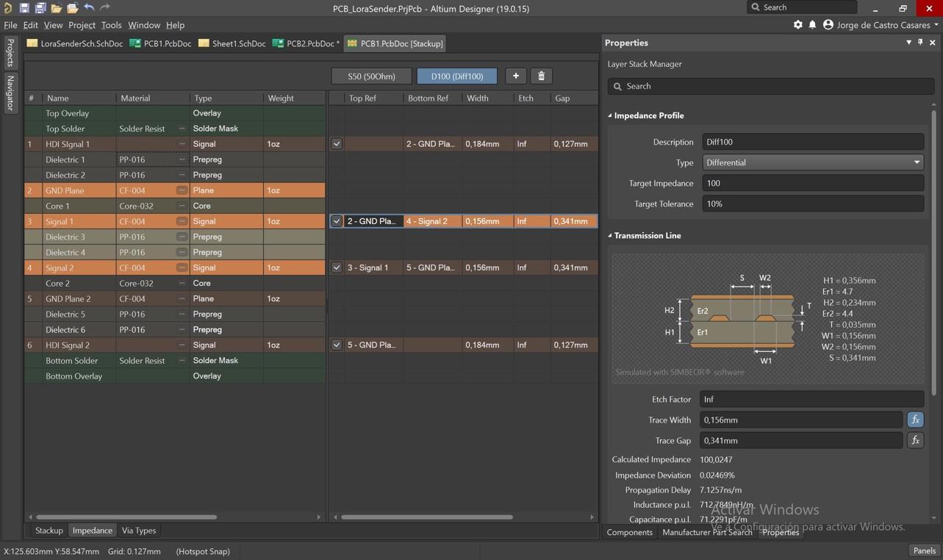Click the Save icon in title bar

pos(24,8)
